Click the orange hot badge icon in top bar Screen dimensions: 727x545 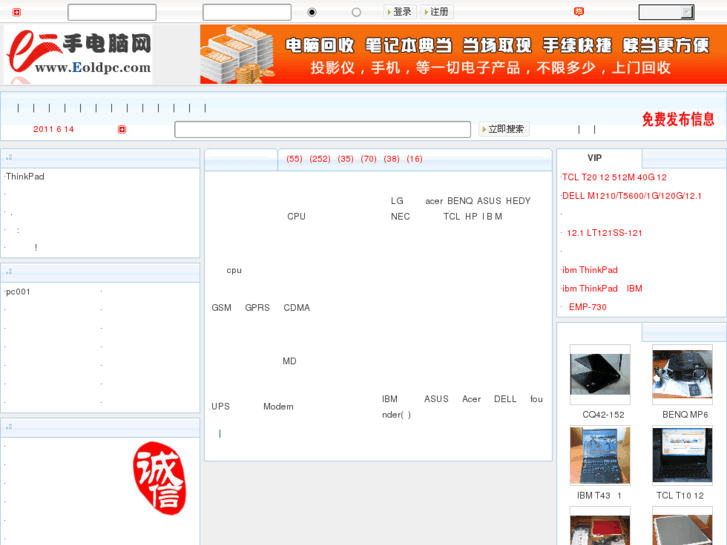(579, 12)
